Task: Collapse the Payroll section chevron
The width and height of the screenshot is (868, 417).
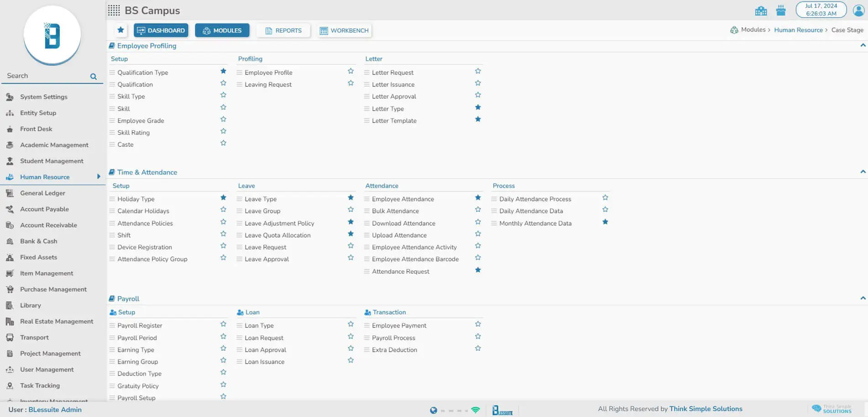Action: 863,298
